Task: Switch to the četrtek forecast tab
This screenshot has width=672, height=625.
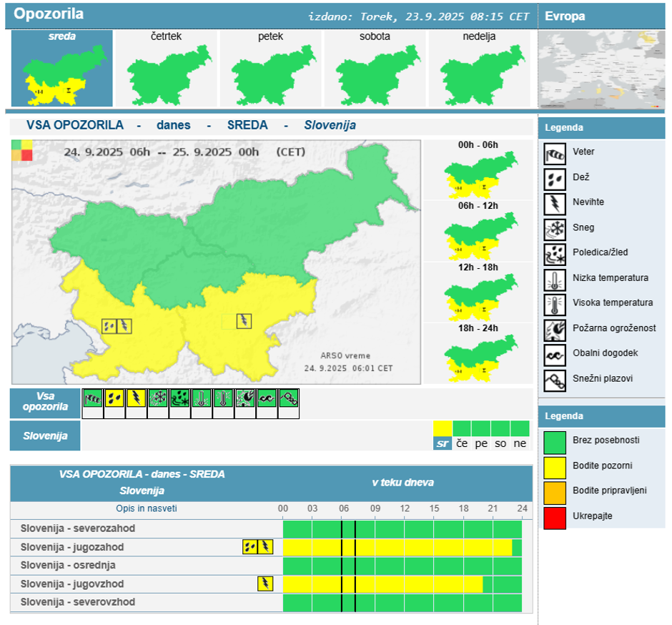Action: [166, 69]
